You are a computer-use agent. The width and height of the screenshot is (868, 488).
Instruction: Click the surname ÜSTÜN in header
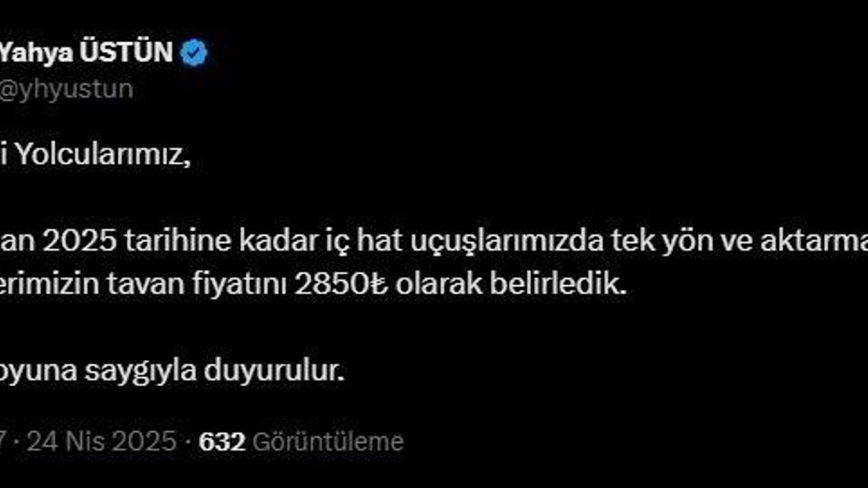click(x=127, y=52)
